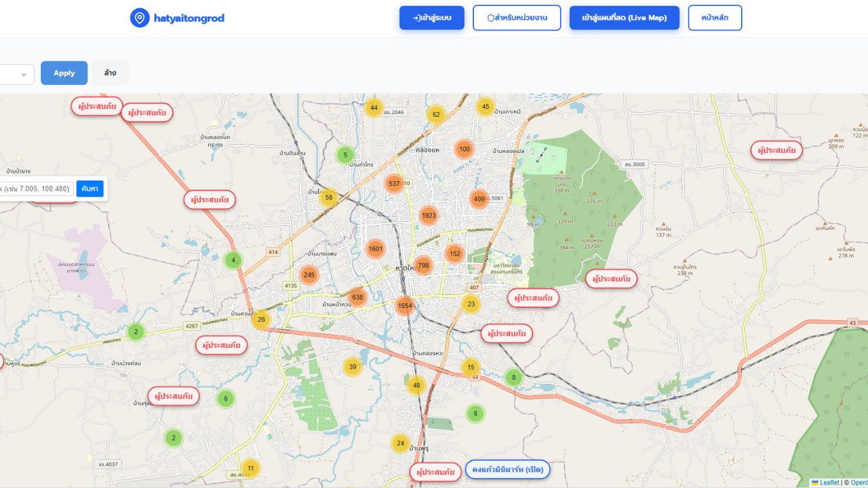Open the yellow cluster marker 62

click(436, 115)
